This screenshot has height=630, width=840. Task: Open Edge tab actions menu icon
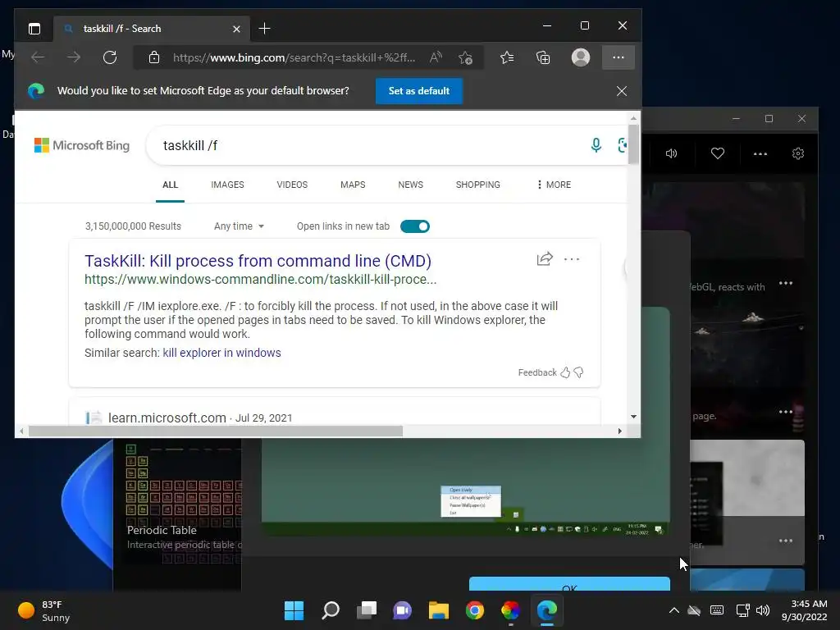34,29
